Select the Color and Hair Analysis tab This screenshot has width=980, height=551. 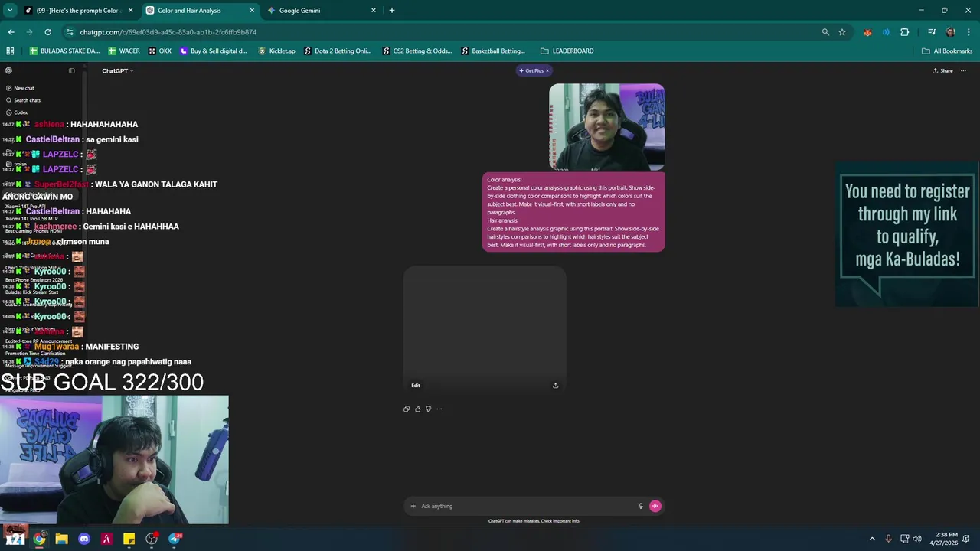pyautogui.click(x=199, y=11)
